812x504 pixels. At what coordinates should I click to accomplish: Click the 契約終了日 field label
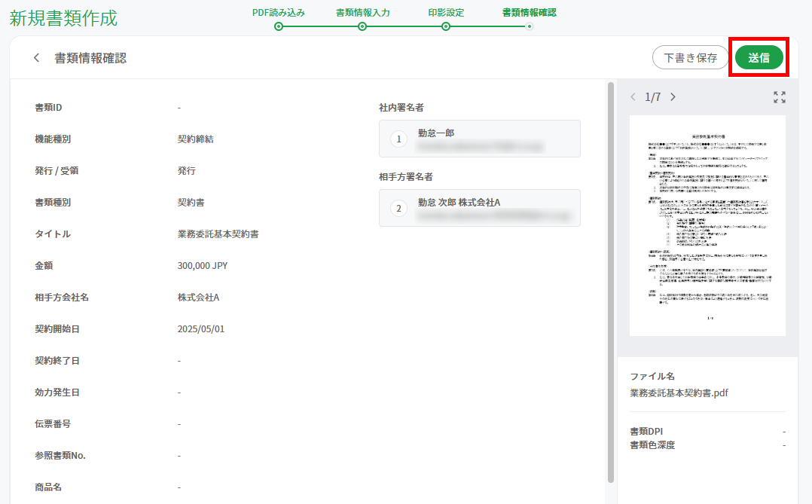[57, 361]
